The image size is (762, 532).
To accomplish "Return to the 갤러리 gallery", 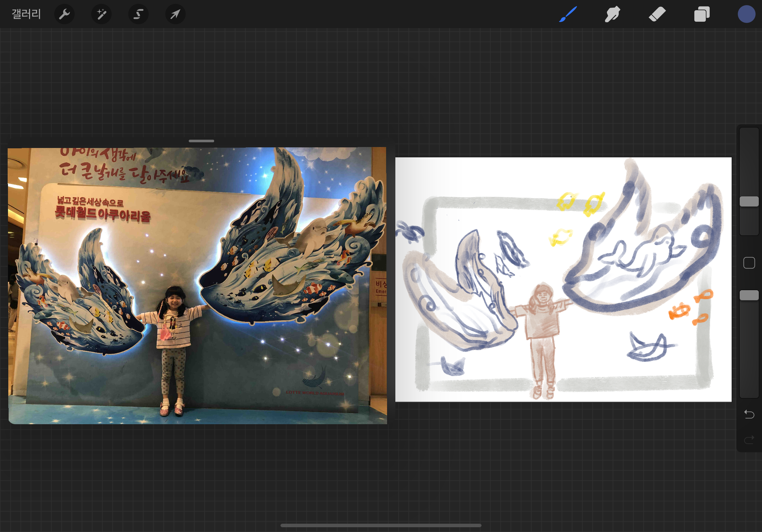I will point(26,14).
